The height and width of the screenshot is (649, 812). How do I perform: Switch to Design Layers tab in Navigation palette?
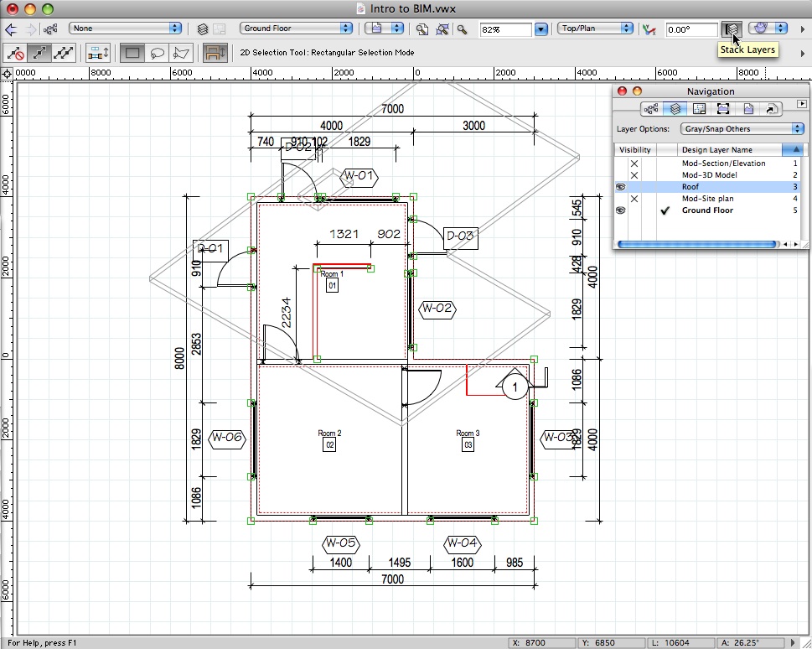[675, 109]
